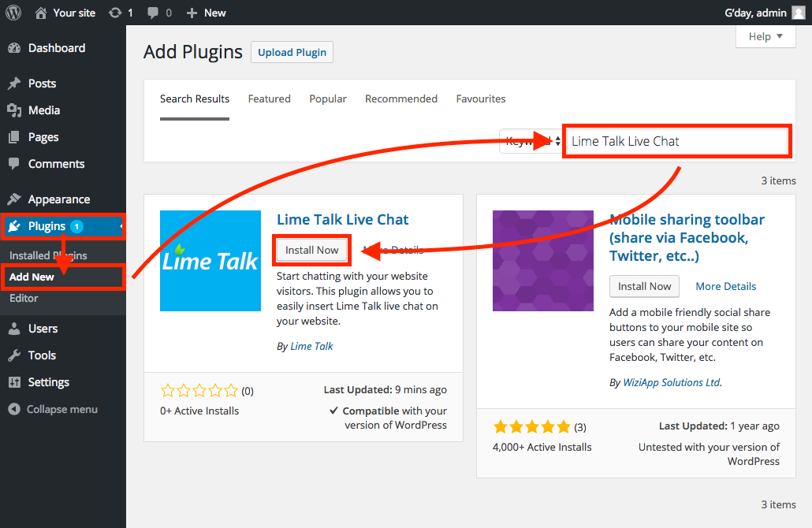This screenshot has height=528, width=812.
Task: Open the Settings menu item
Action: [49, 382]
